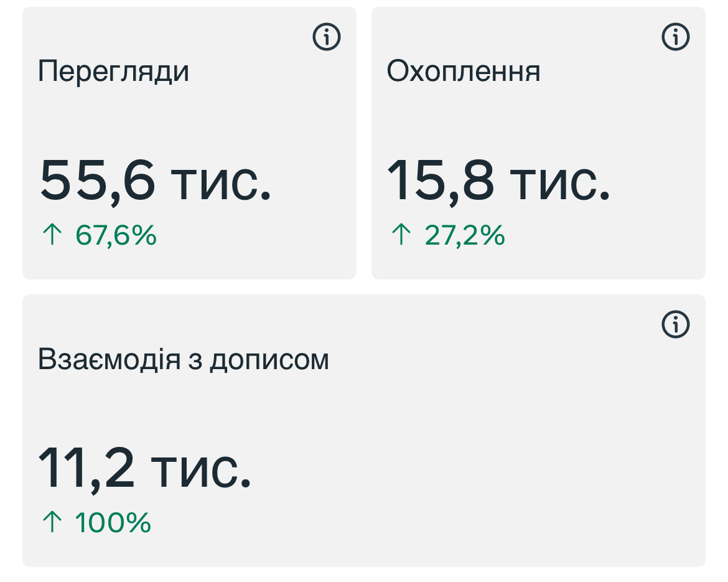Open the info tooltip for Перегляди

tap(327, 38)
